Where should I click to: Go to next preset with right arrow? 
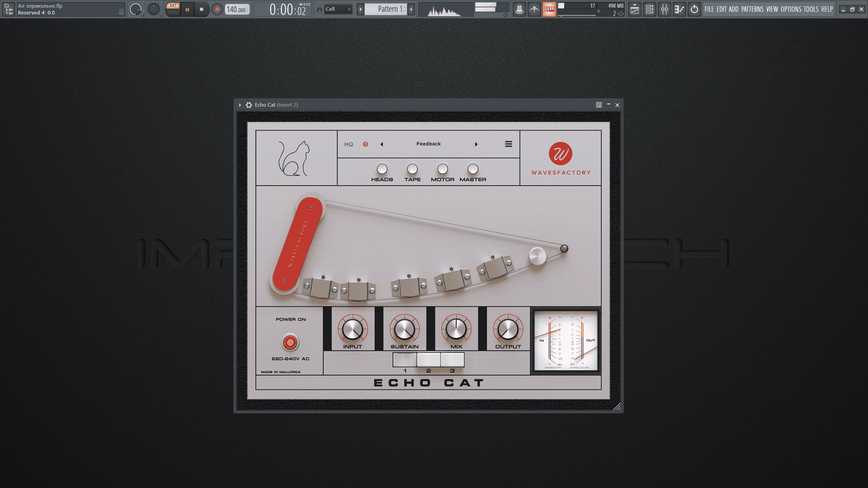(476, 145)
